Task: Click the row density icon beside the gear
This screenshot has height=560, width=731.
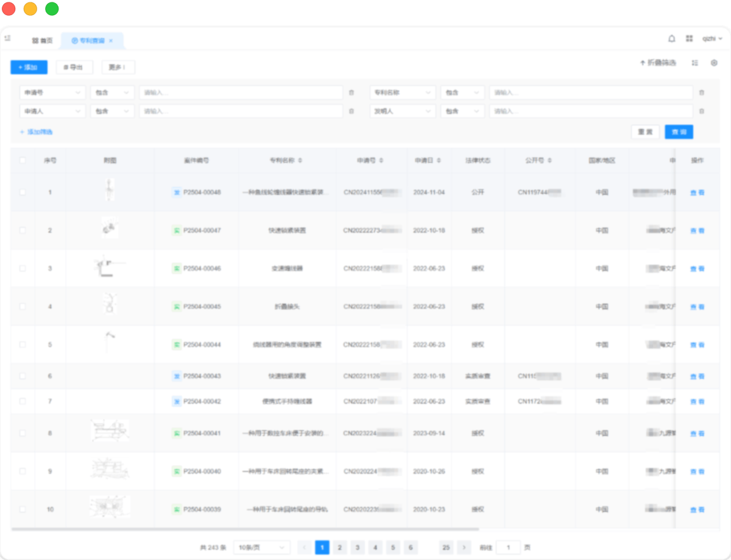Action: [x=695, y=63]
